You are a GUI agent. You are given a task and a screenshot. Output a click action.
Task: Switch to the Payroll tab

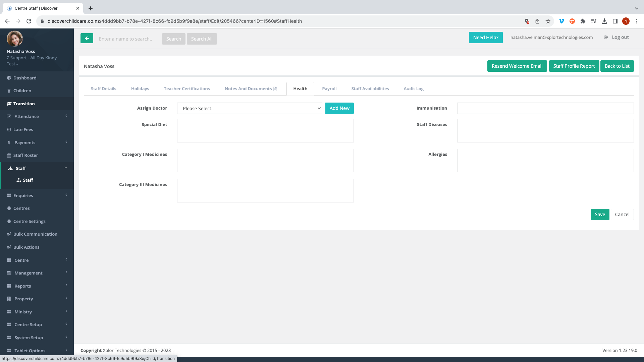[329, 88]
